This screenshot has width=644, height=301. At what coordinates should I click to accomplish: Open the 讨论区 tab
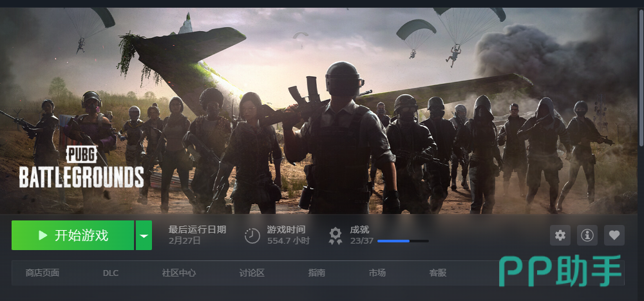point(252,273)
